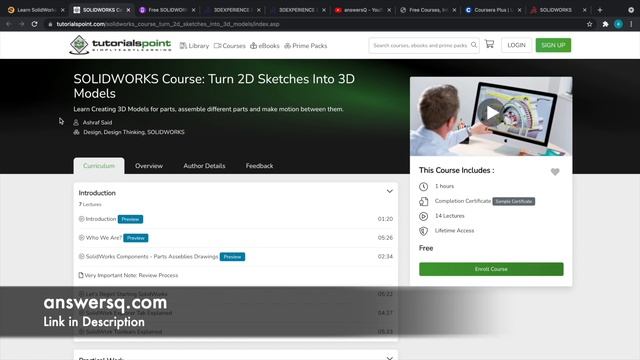Click the 05:26 duration text

pos(385,238)
